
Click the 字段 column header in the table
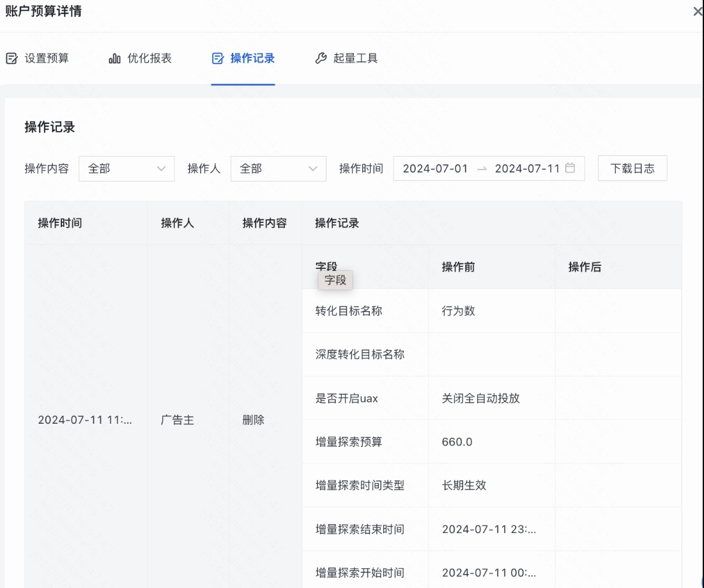tap(326, 267)
